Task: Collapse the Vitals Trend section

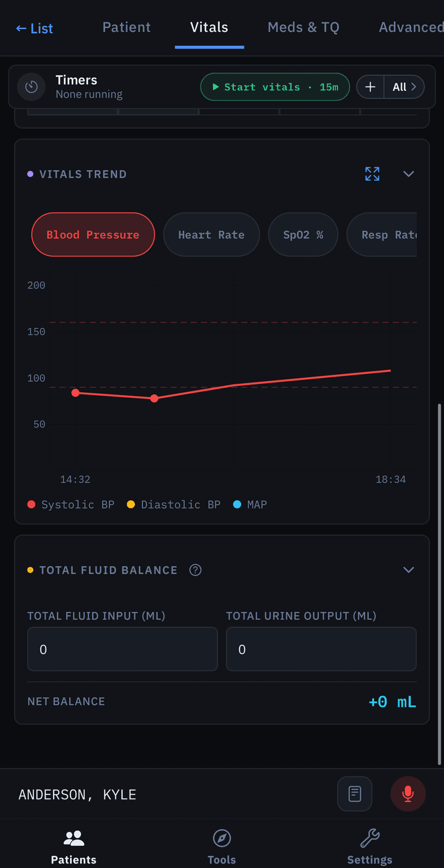Action: pos(408,174)
